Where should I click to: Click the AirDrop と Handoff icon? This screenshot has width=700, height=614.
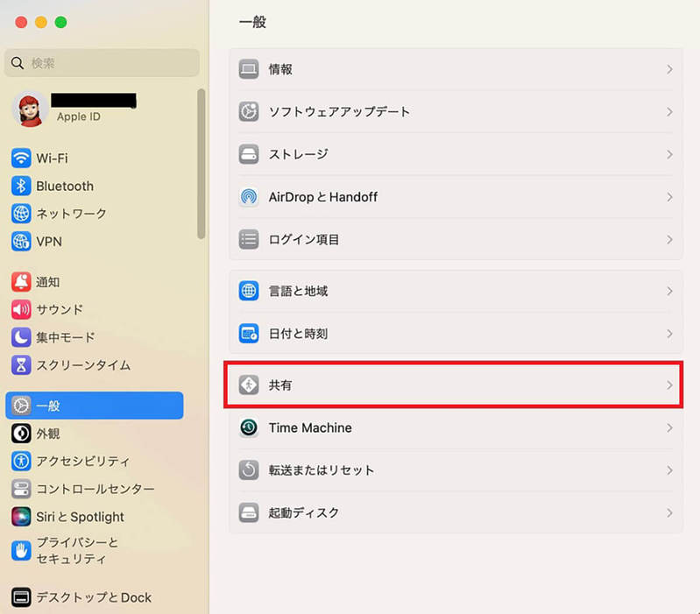pyautogui.click(x=249, y=197)
